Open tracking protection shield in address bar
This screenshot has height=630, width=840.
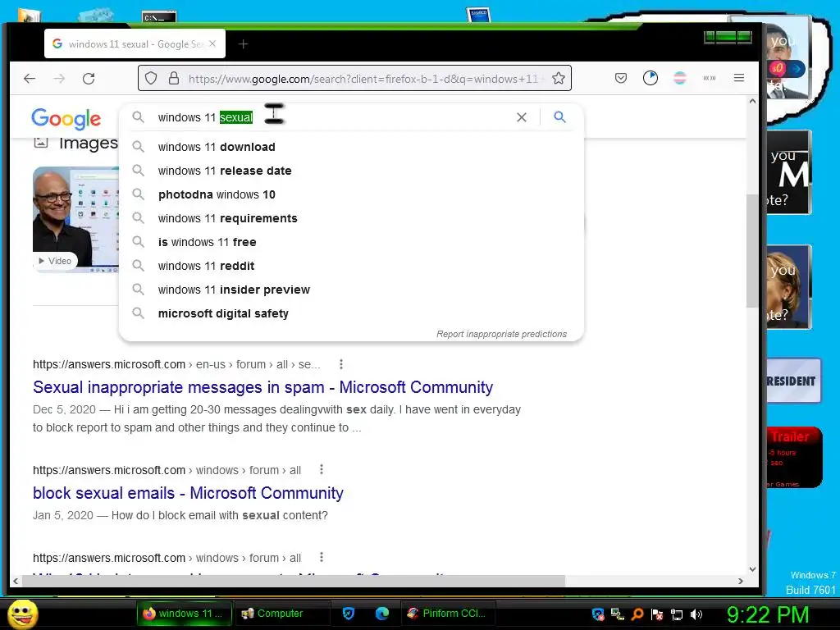coord(151,78)
